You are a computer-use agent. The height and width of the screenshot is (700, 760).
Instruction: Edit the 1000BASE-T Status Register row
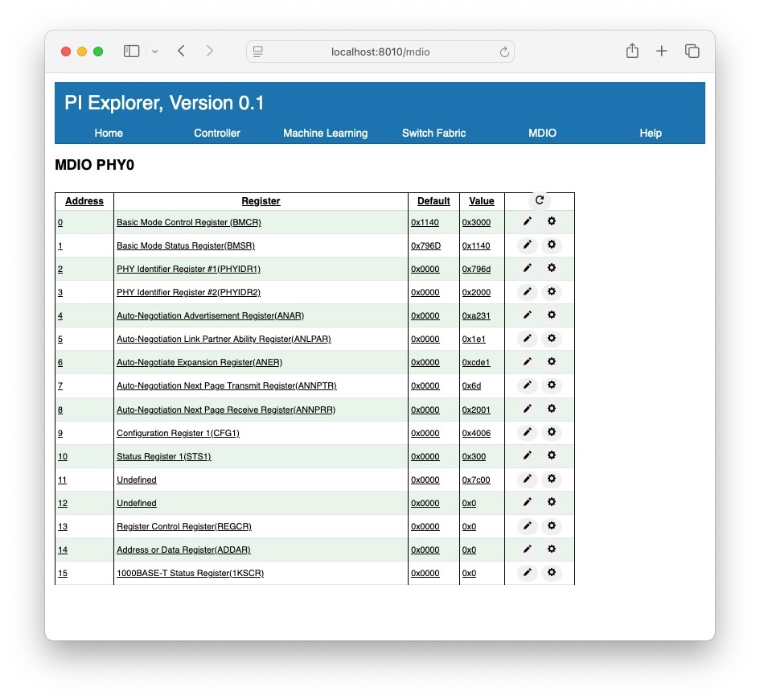tap(528, 573)
